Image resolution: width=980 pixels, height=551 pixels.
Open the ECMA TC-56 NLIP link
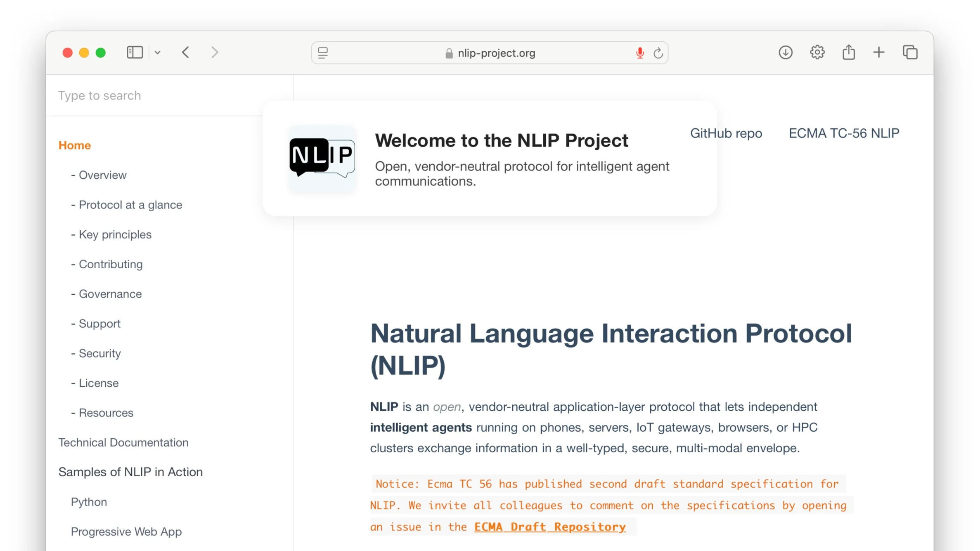pos(844,133)
